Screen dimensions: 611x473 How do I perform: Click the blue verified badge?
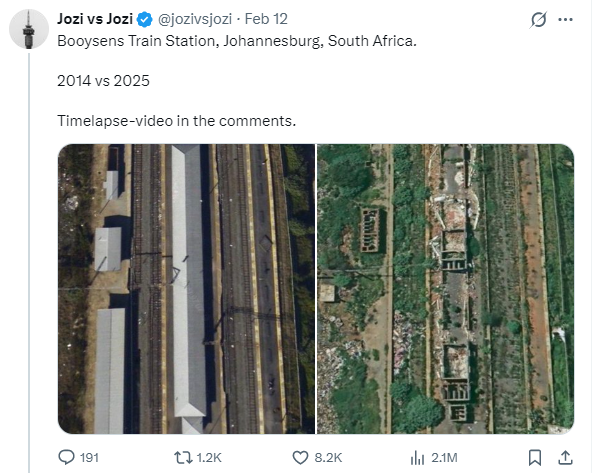coord(143,19)
